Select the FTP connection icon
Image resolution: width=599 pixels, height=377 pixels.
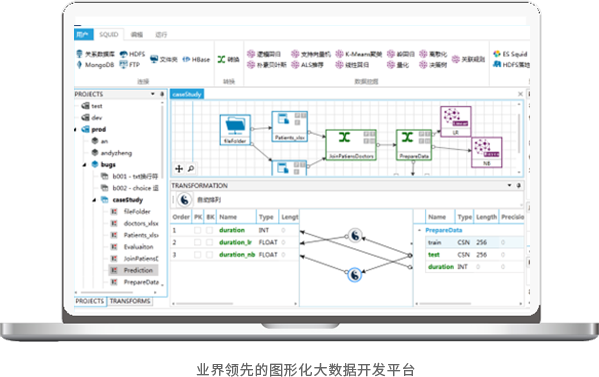[130, 65]
